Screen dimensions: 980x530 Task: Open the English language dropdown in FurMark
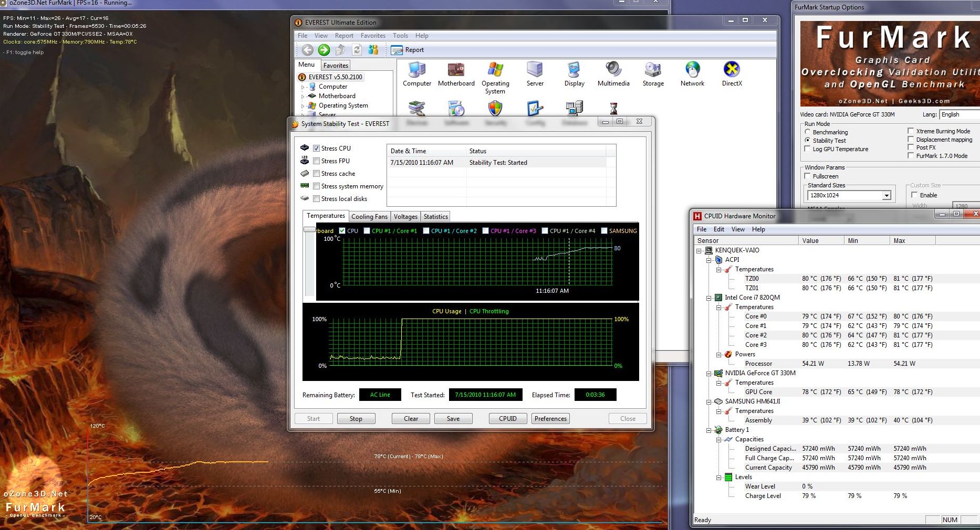(x=960, y=114)
